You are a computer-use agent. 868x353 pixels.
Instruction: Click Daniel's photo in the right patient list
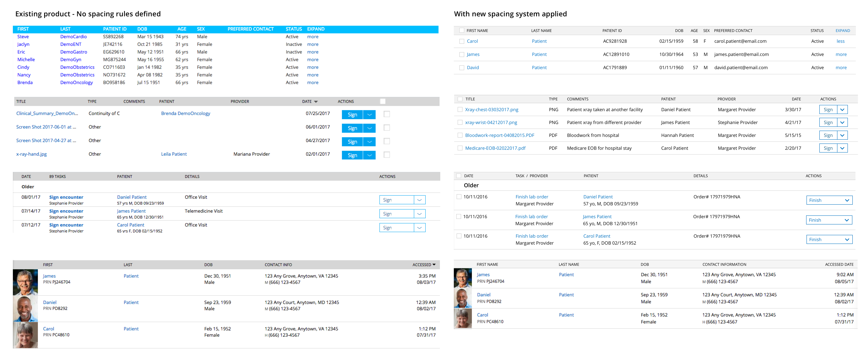click(463, 298)
